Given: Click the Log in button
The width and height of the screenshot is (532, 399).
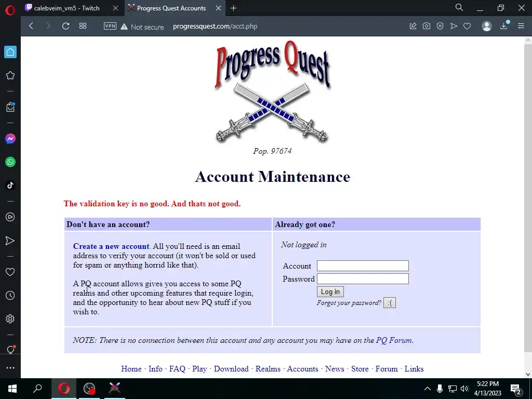Looking at the screenshot, I should 330,292.
